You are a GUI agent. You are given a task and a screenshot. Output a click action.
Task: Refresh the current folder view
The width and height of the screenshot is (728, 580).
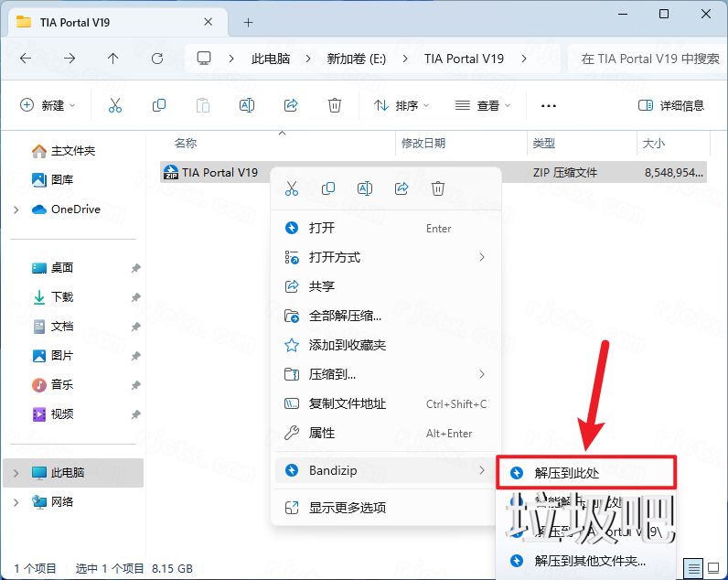[157, 59]
